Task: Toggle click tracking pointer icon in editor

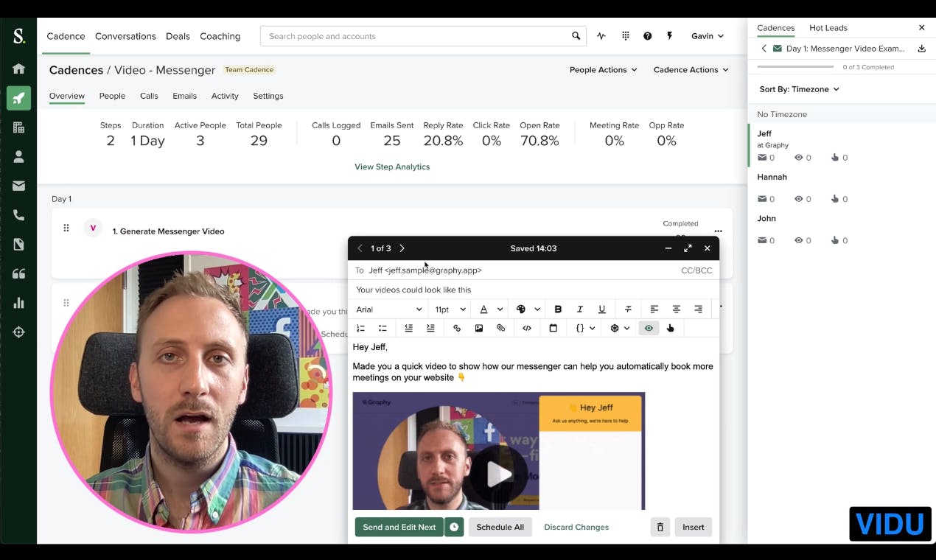Action: 671,328
